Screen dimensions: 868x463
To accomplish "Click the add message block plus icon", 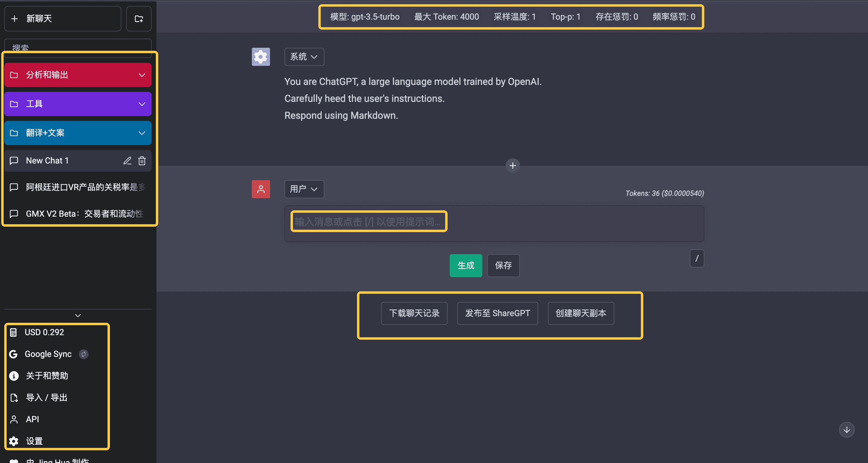I will pyautogui.click(x=512, y=166).
